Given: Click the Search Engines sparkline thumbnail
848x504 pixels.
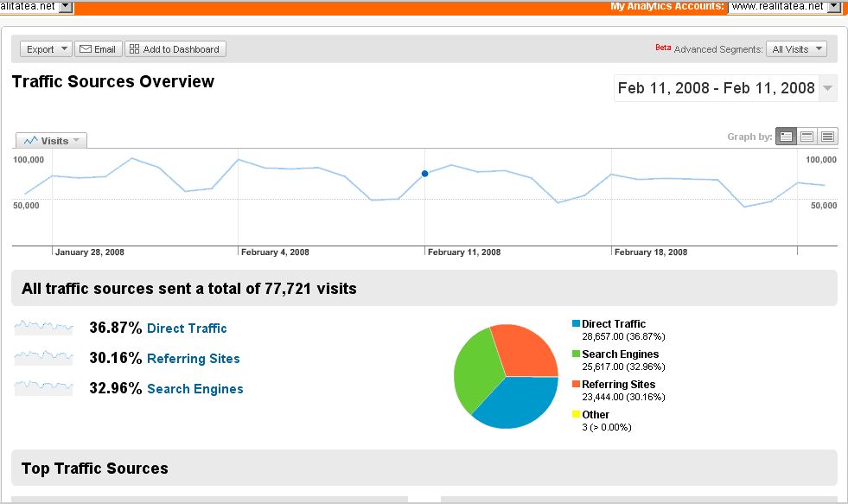Looking at the screenshot, I should click(43, 388).
